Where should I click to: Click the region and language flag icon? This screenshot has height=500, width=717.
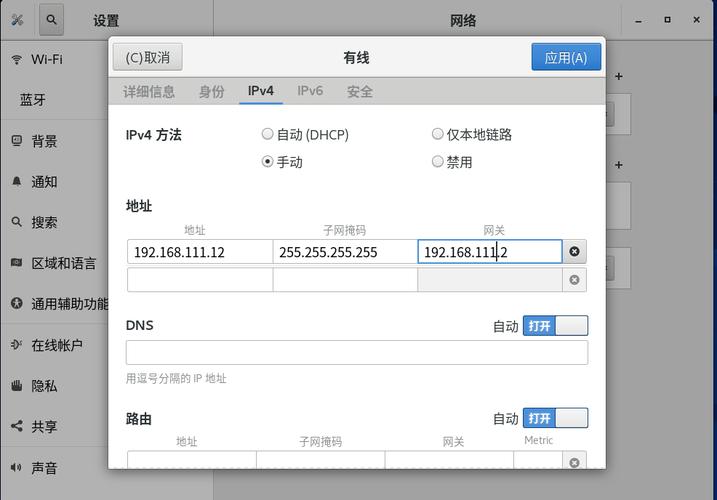click(x=16, y=263)
